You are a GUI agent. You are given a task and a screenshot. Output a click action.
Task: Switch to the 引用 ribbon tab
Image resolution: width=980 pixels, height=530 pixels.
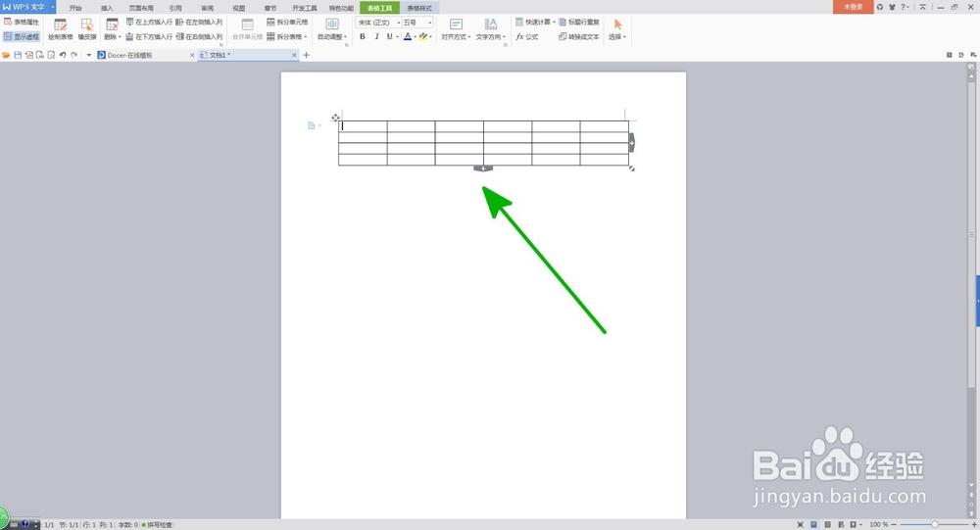(x=175, y=8)
